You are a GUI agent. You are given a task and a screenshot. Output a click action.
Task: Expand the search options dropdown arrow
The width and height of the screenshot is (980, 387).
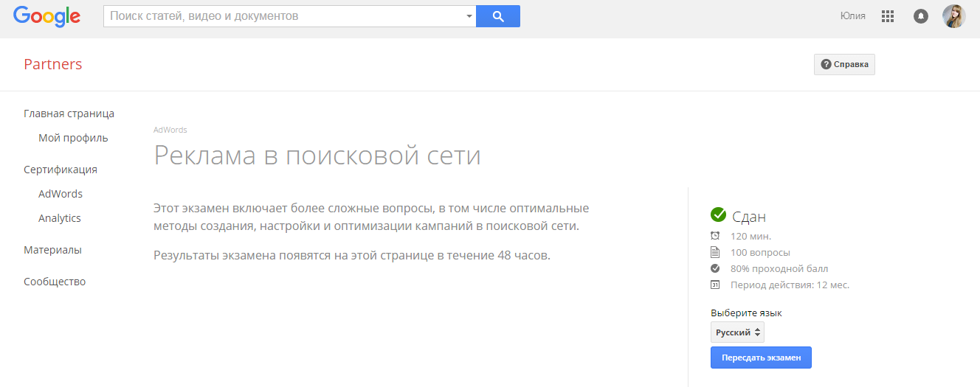(x=469, y=16)
